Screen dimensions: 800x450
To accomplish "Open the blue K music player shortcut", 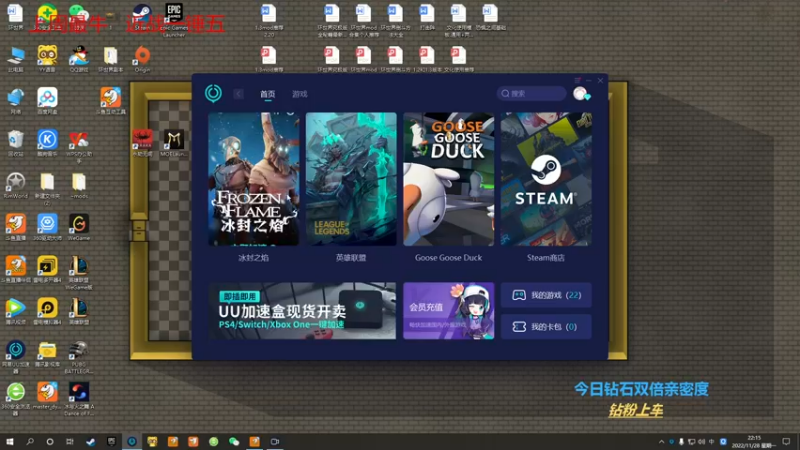I will (x=47, y=143).
